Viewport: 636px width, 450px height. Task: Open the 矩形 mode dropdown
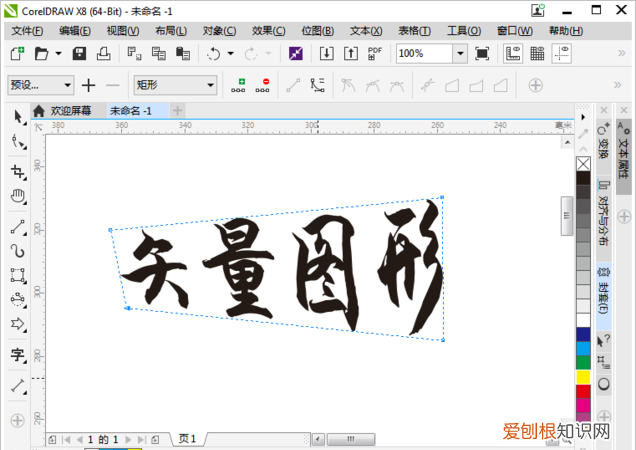click(175, 85)
